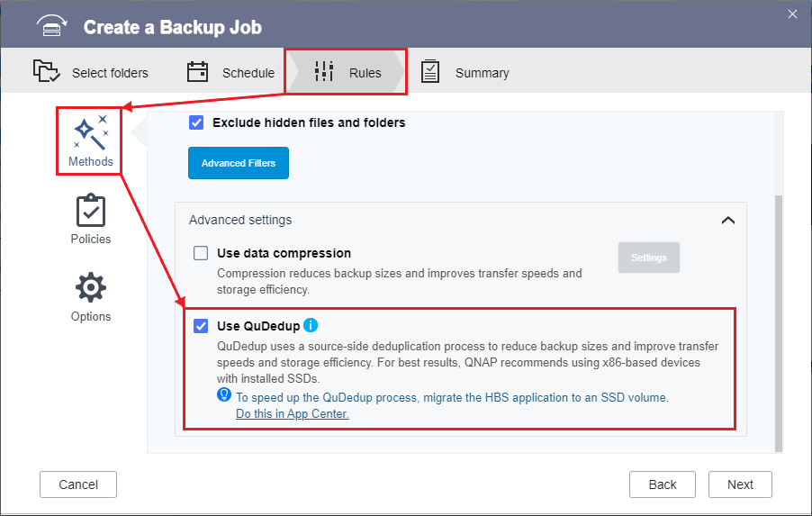Click the Summary checklist icon
Screen dimensions: 812x516
click(429, 71)
